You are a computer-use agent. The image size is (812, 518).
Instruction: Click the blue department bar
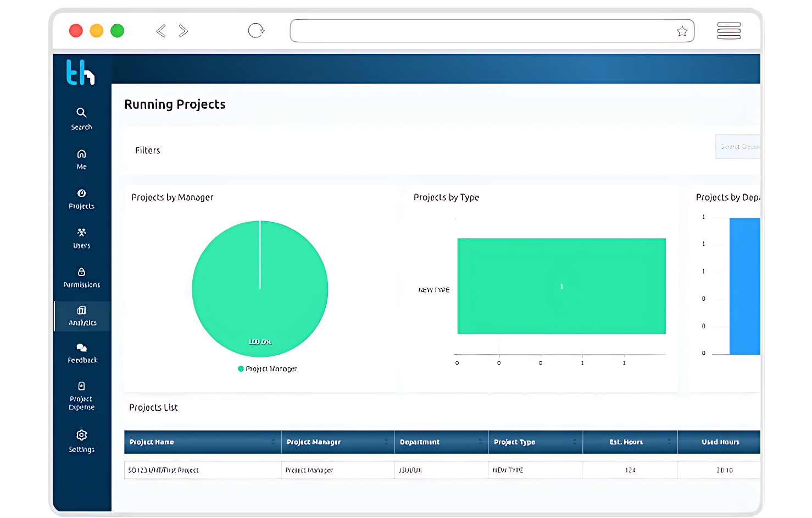point(745,286)
